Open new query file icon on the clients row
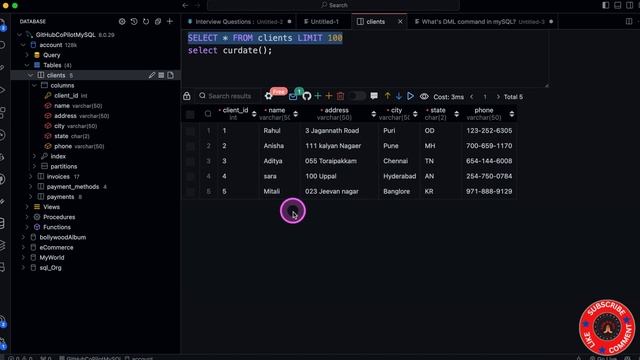 [x=171, y=75]
